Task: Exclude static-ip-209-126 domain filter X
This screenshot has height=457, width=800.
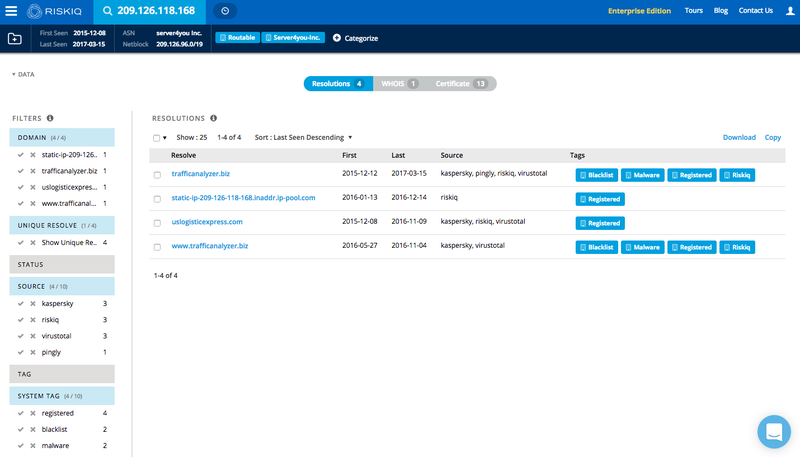Action: pos(33,155)
